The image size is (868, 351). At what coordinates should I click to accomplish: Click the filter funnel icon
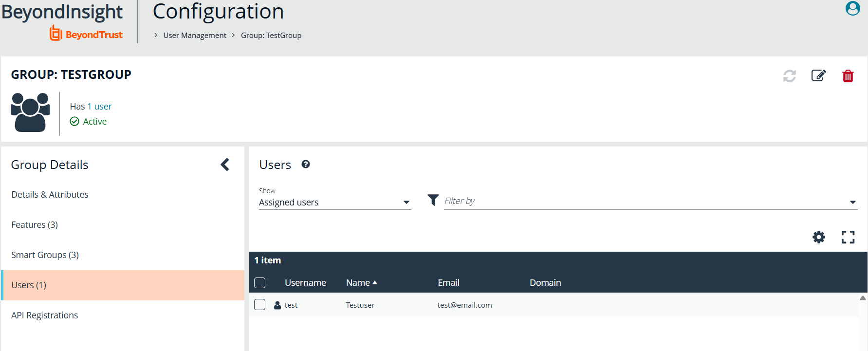tap(433, 200)
